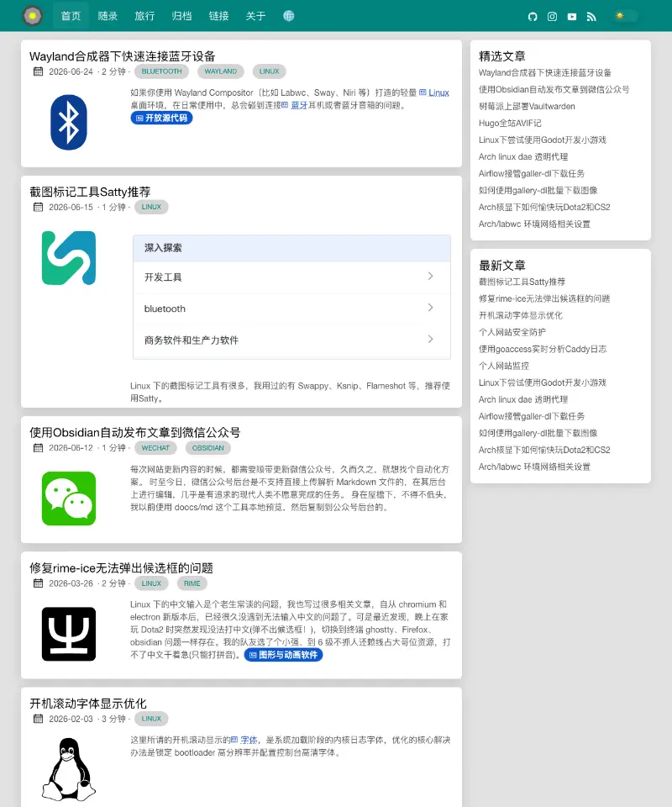The height and width of the screenshot is (807, 672).
Task: Click the 开放源代码 blue badge
Action: pyautogui.click(x=161, y=118)
